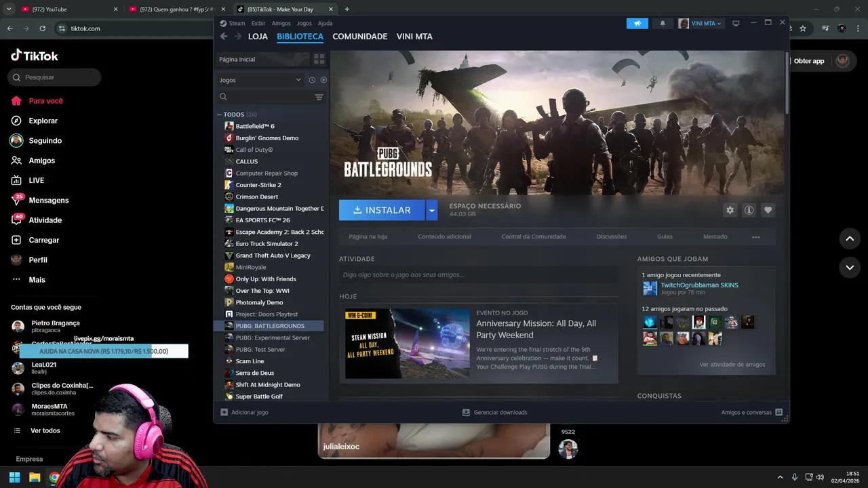Open game settings gear on PUBG page
Viewport: 868px width, 488px height.
coord(730,210)
